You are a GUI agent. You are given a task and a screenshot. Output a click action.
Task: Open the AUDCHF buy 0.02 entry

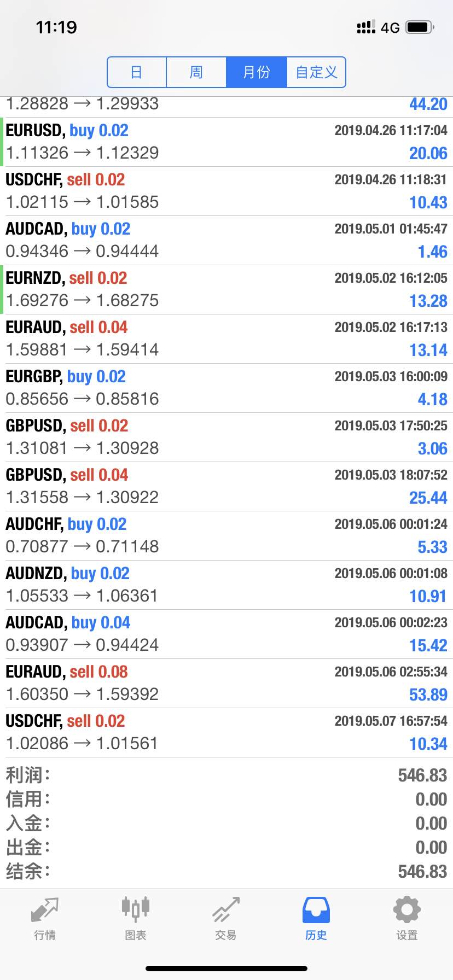(x=226, y=535)
